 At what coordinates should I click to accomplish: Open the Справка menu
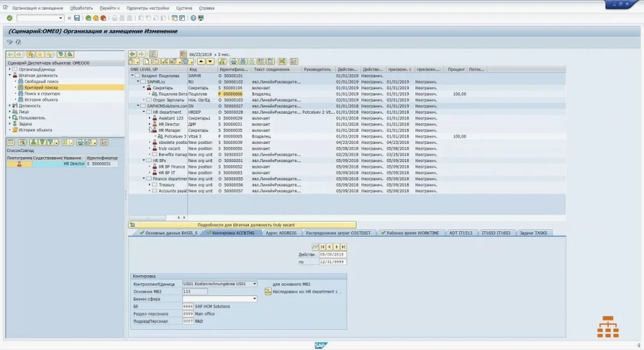tap(206, 8)
